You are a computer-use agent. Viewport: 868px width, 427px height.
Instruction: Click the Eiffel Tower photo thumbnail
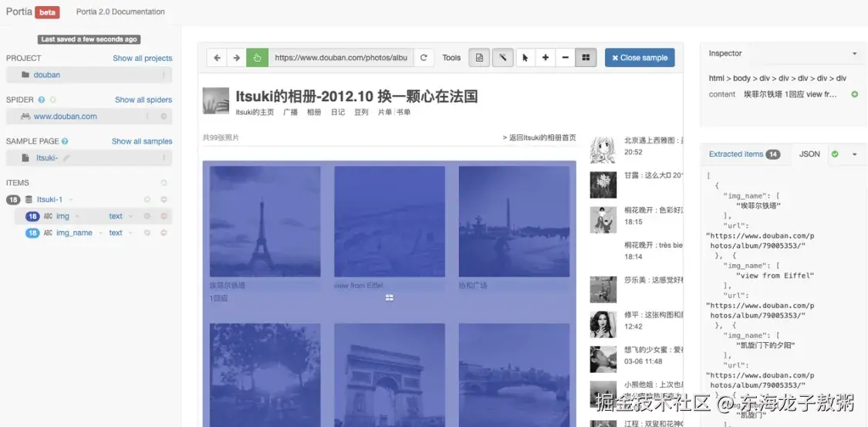point(265,222)
